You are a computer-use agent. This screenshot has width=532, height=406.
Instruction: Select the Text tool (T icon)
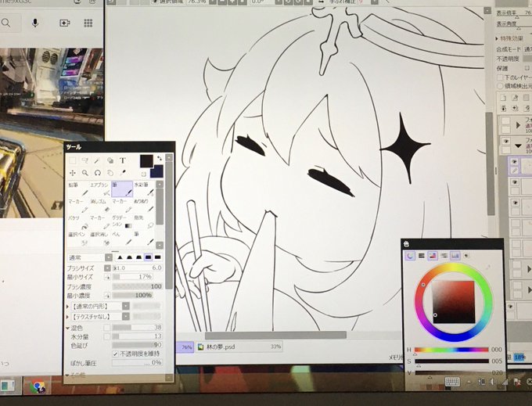tap(123, 160)
